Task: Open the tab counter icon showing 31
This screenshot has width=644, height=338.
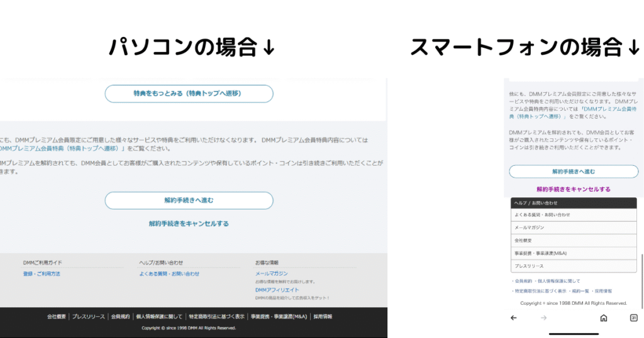Action: coord(634,318)
